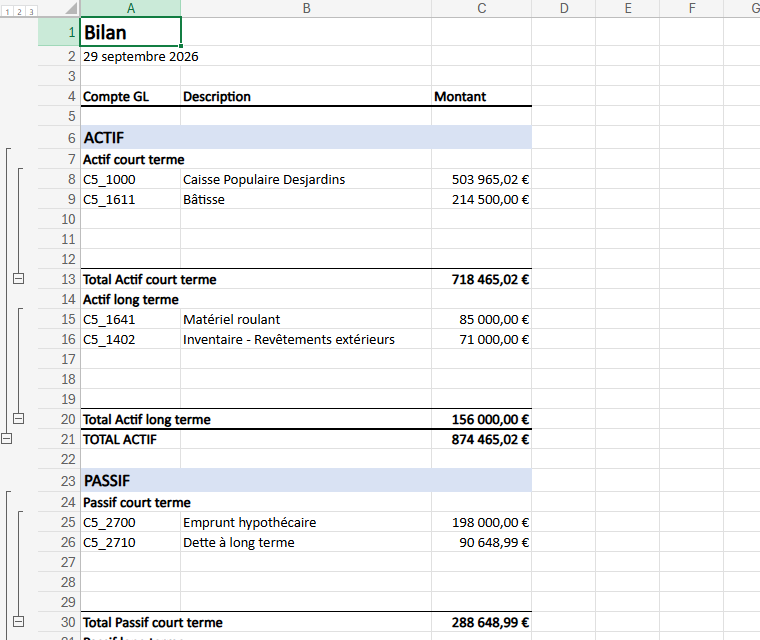The width and height of the screenshot is (760, 640).
Task: Select column E header
Action: (x=628, y=8)
